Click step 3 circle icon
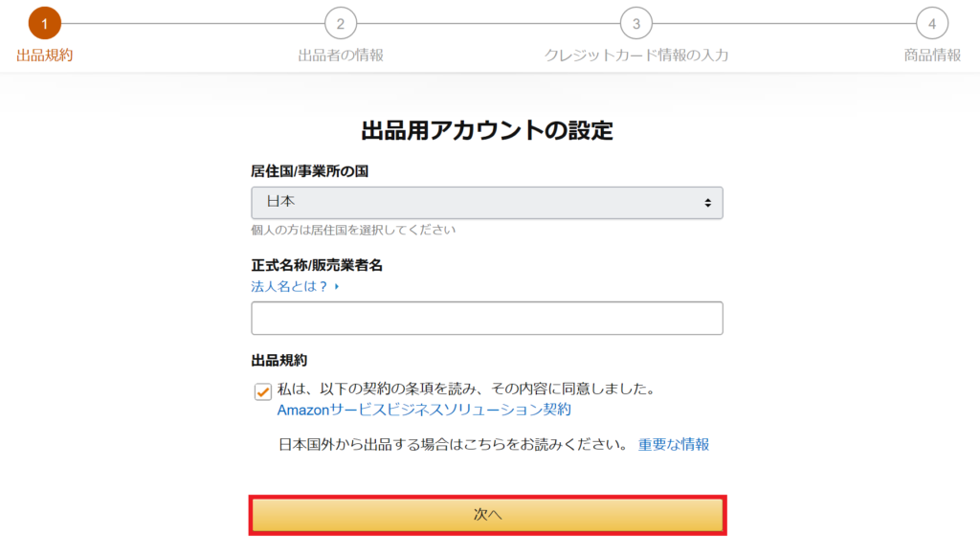 pos(636,24)
